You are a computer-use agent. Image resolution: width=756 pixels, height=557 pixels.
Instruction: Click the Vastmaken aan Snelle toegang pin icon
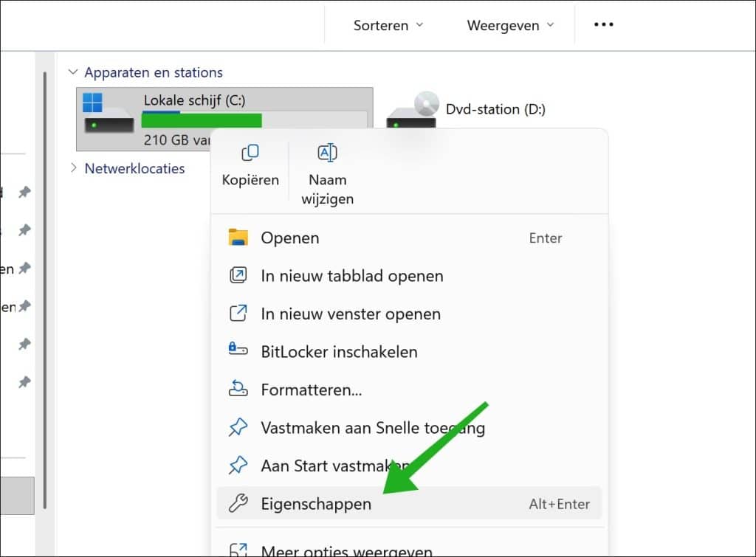[238, 428]
